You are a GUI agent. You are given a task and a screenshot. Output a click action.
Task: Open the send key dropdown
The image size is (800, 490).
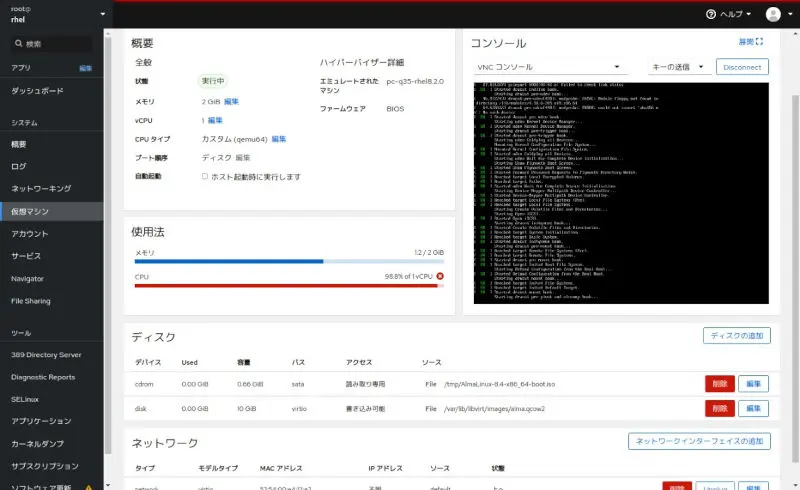pyautogui.click(x=679, y=67)
